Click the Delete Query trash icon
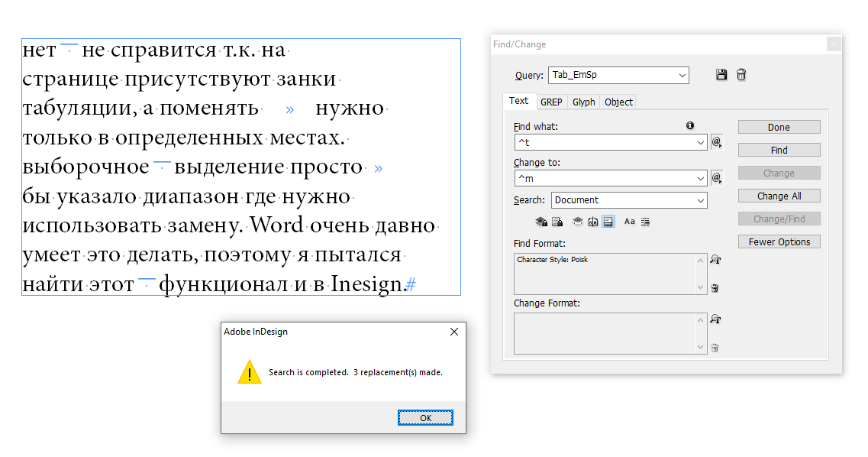Viewport: 868px width, 457px height. (x=741, y=75)
